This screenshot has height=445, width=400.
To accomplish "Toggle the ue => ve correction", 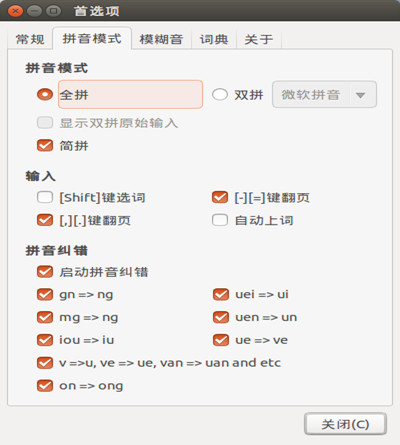I will click(x=221, y=340).
